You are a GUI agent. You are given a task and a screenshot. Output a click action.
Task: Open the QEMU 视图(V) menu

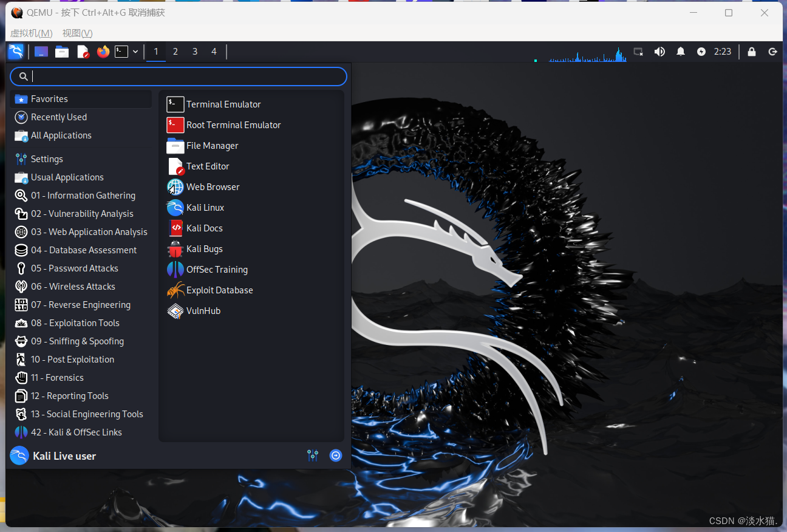pos(78,33)
